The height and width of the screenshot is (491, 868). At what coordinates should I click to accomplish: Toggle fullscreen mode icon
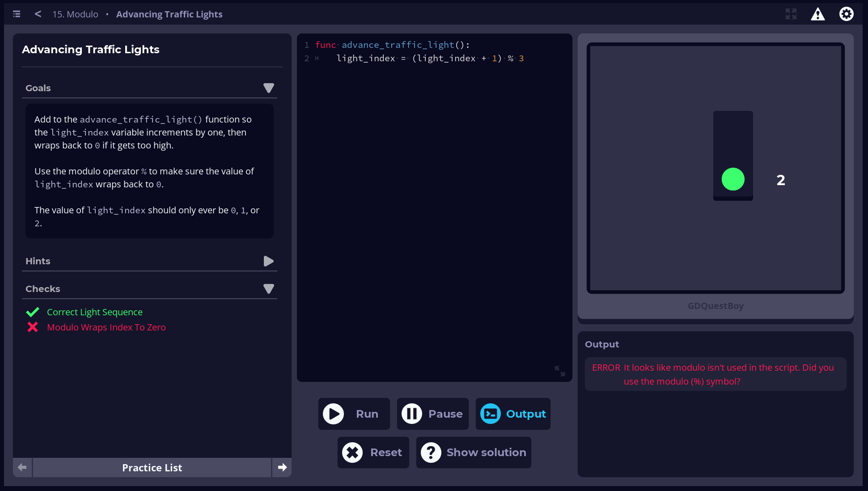(x=791, y=14)
